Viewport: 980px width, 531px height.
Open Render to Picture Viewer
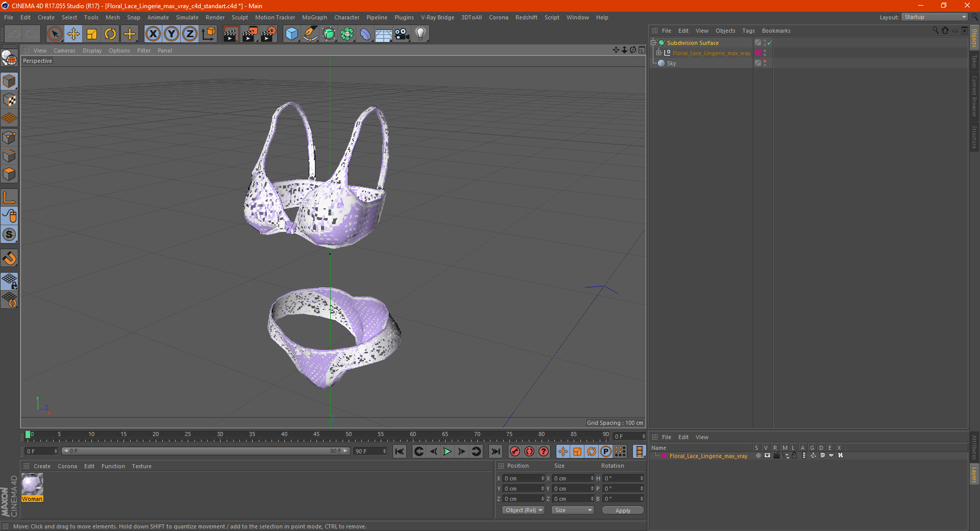(x=250, y=34)
